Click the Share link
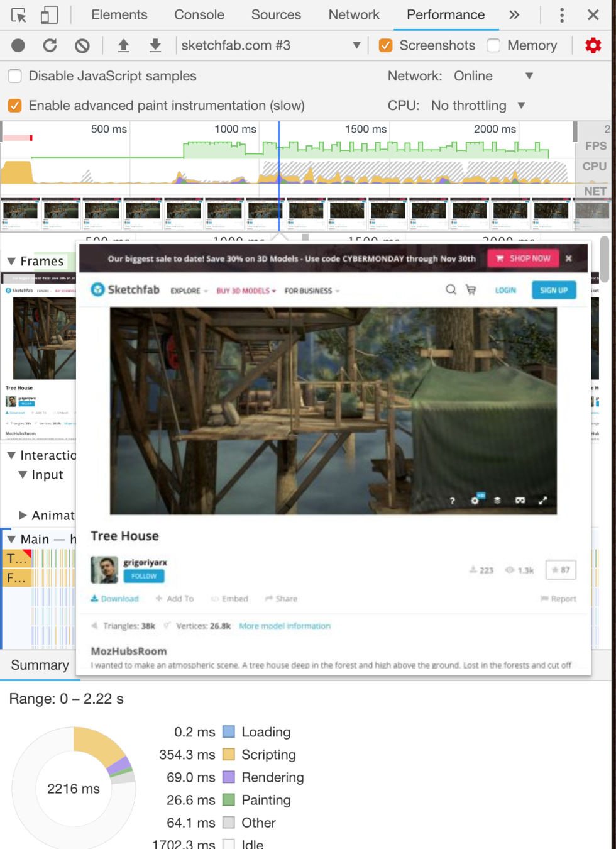 click(x=281, y=599)
